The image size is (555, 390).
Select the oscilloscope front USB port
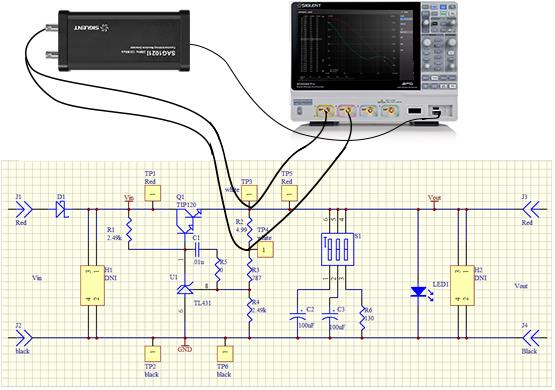click(414, 111)
